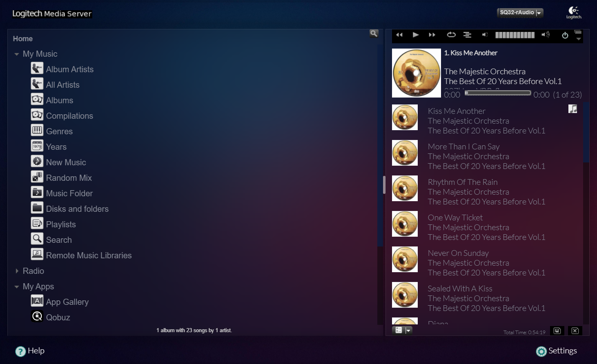Select Rhythm Of The Rain in playlist
Viewport: 597px width, 364px height.
(x=463, y=182)
